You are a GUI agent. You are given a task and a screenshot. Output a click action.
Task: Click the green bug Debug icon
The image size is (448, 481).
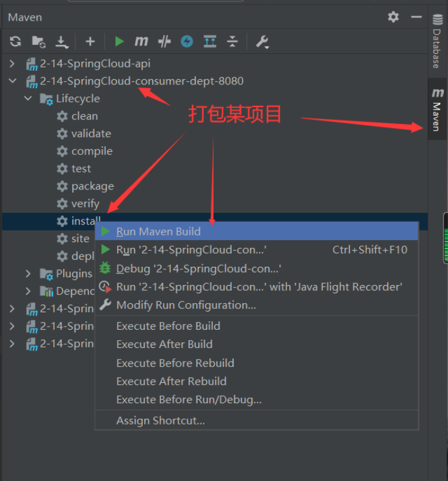tap(105, 268)
